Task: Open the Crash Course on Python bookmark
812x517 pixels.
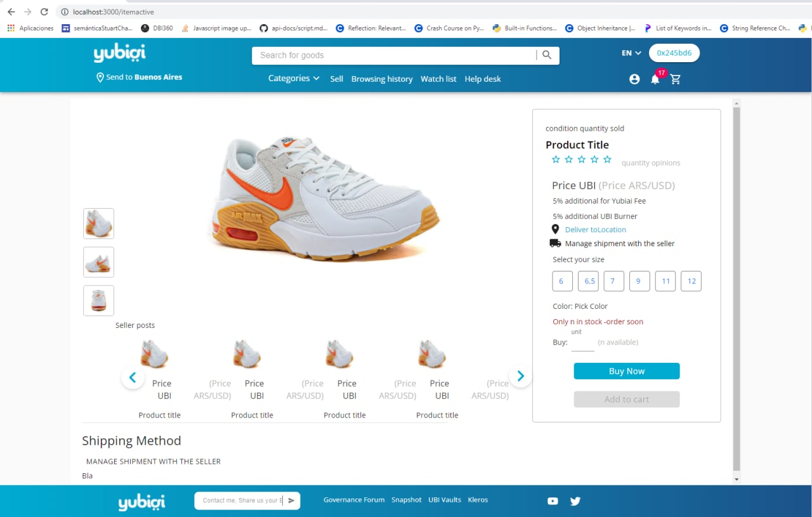Action: [x=449, y=28]
